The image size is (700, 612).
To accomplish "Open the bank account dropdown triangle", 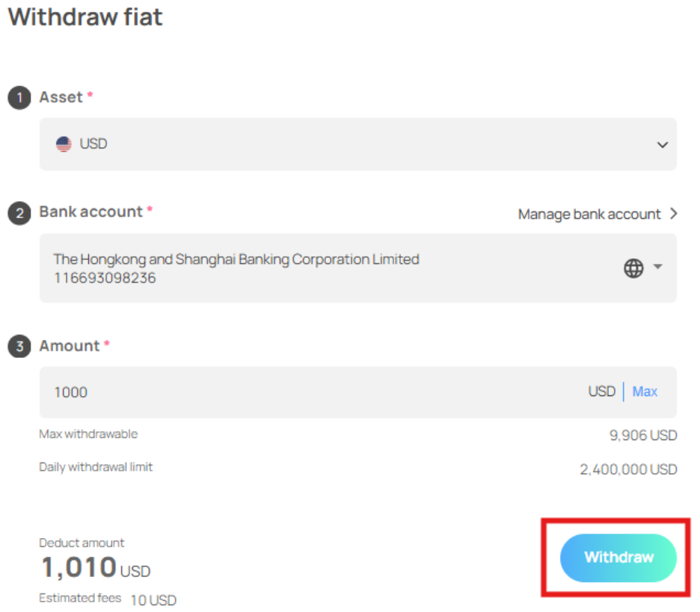I will tap(658, 267).
